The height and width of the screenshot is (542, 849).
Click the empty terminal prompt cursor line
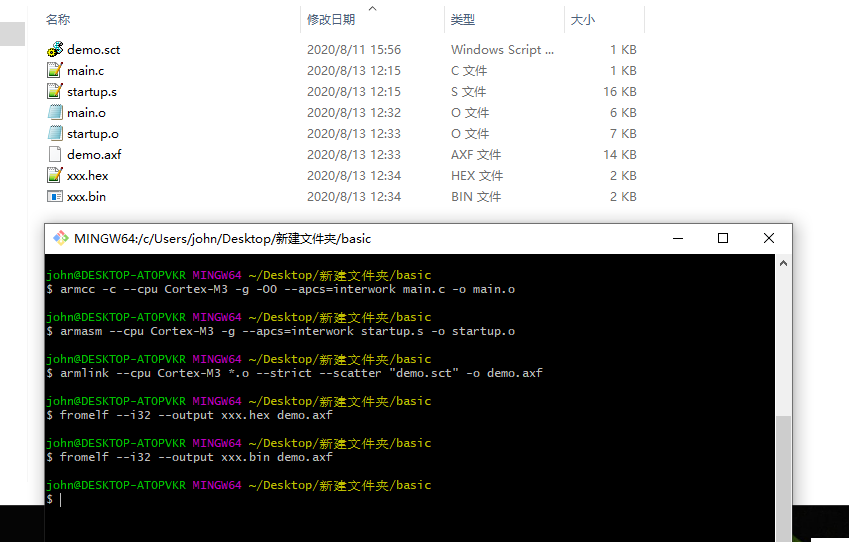(54, 499)
